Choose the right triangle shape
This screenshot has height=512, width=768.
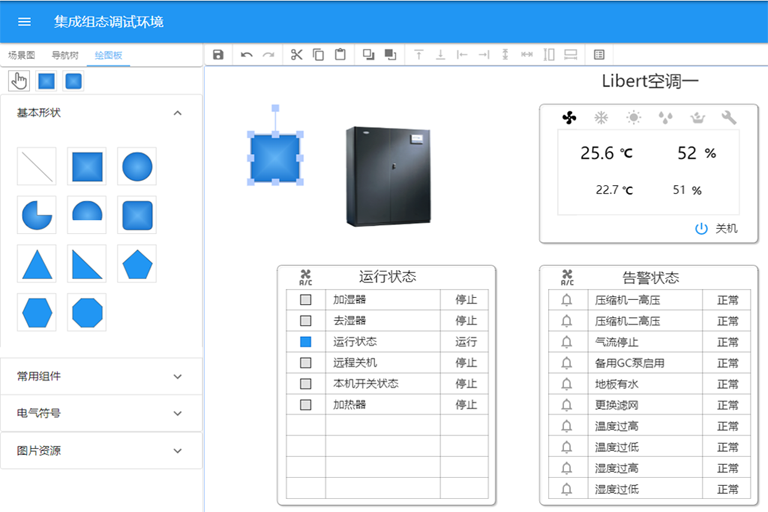tap(87, 264)
